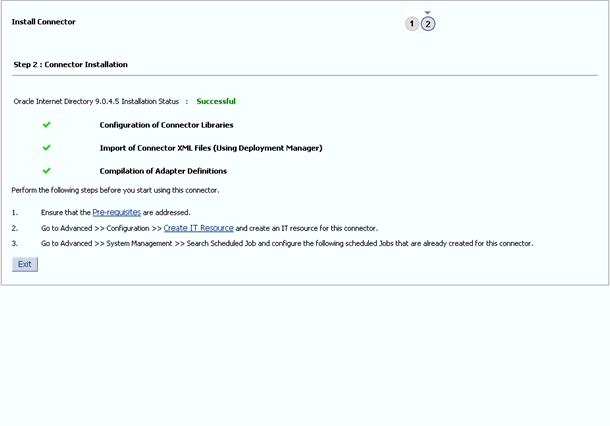
Task: Select wizard step 2 circle
Action: 428,24
